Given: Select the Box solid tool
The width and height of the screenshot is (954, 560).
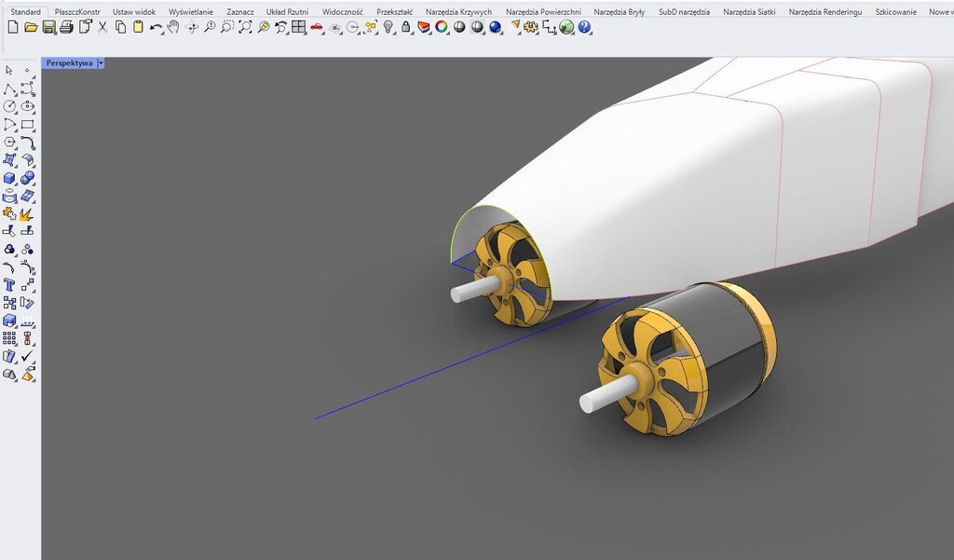Looking at the screenshot, I should click(x=9, y=178).
